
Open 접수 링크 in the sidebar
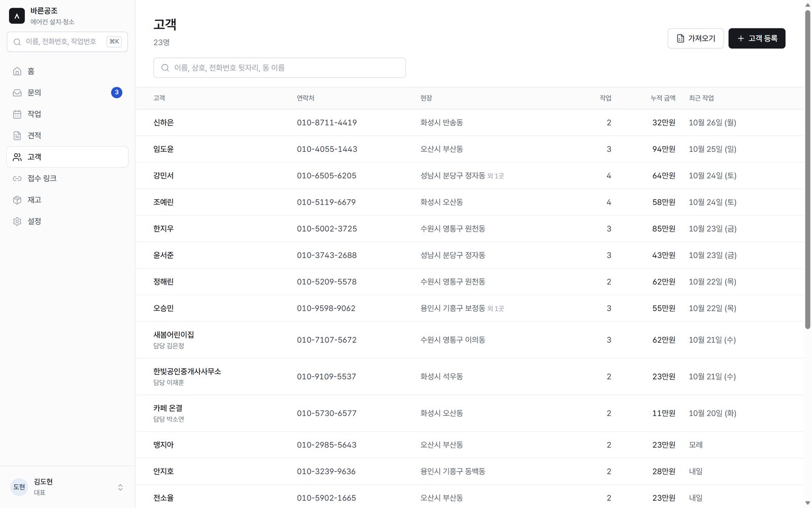coord(67,178)
